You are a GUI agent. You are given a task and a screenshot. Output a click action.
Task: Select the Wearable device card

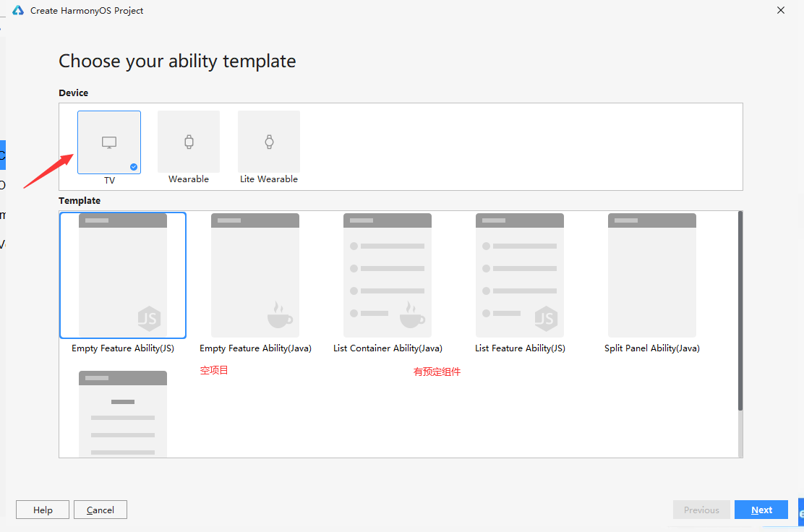click(189, 142)
